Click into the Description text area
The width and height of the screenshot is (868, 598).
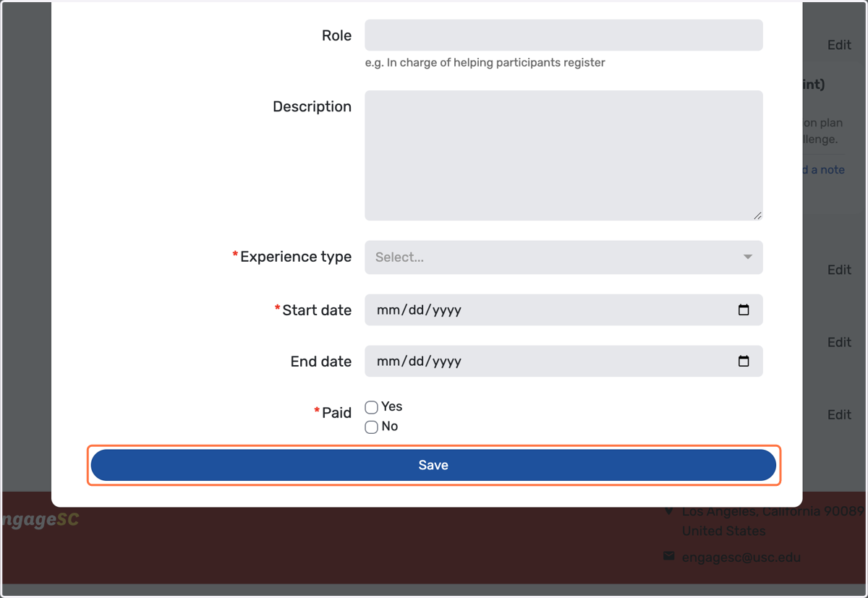563,155
